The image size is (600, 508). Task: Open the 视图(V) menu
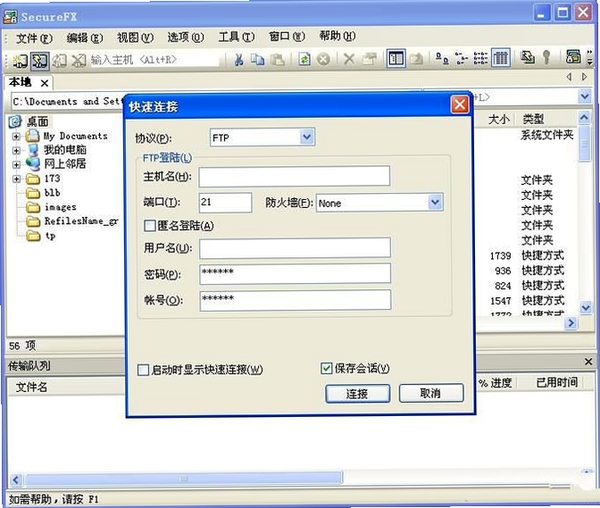135,37
